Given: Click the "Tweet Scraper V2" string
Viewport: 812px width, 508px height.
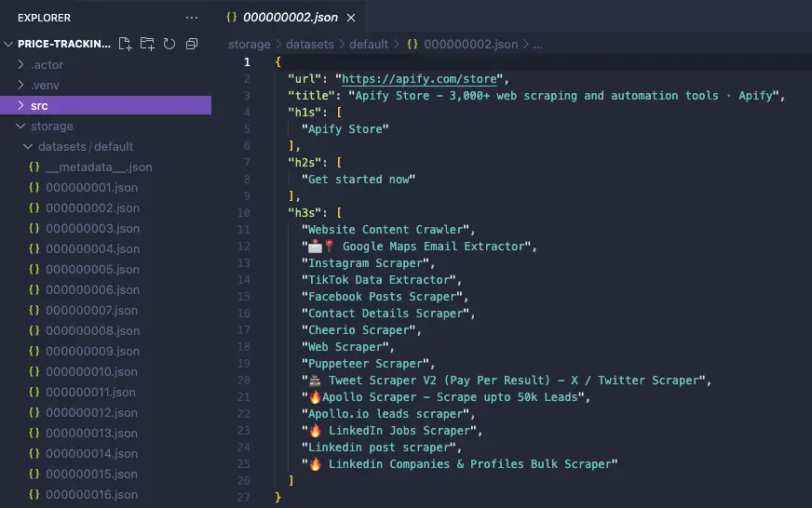Looking at the screenshot, I should 504,381.
